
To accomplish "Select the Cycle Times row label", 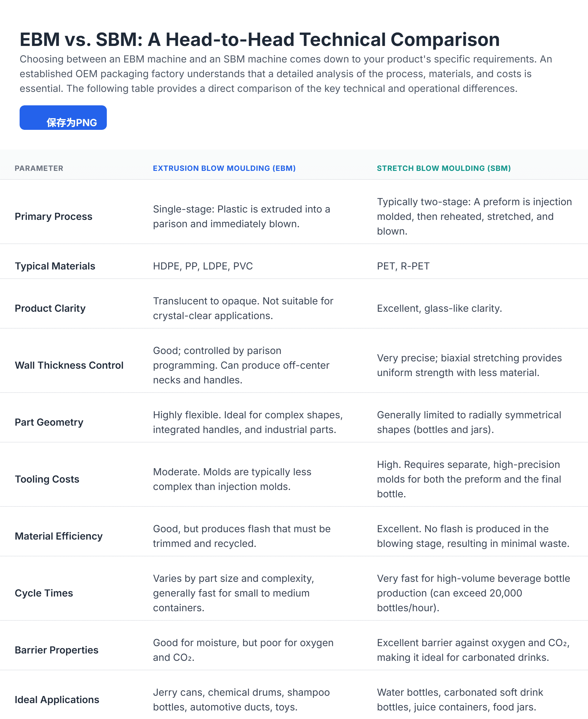I will [x=44, y=593].
